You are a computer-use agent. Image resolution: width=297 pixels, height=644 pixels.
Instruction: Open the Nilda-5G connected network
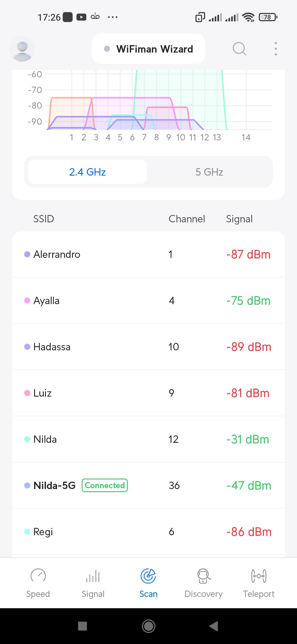tap(148, 485)
